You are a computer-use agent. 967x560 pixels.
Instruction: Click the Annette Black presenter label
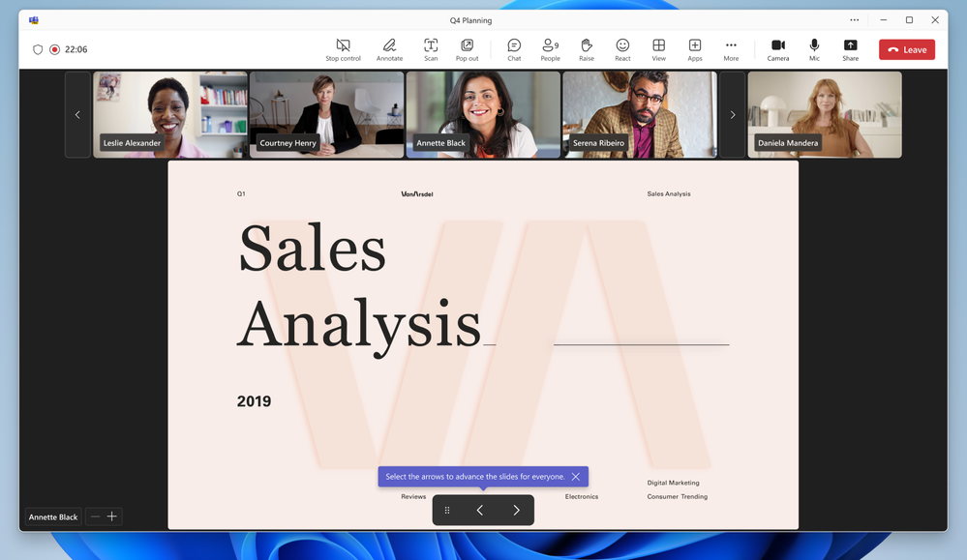(x=53, y=516)
